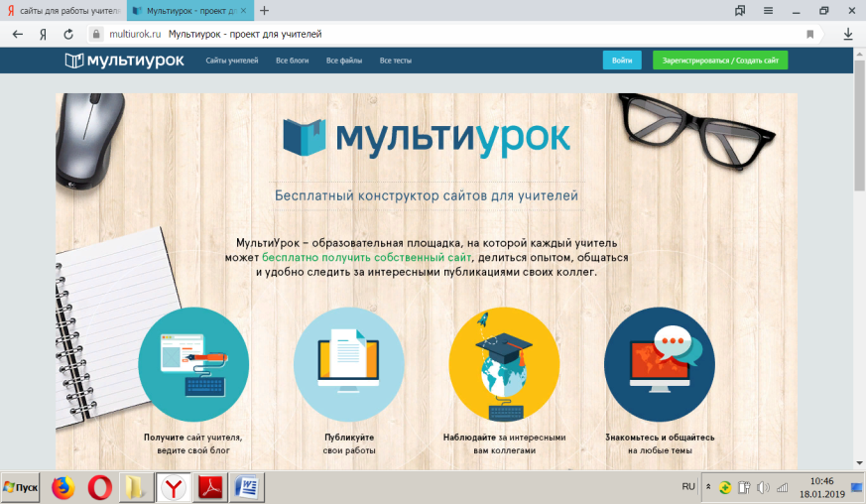Click the teacher site builder circle icon
Screen dimensions: 866x504
tap(193, 365)
